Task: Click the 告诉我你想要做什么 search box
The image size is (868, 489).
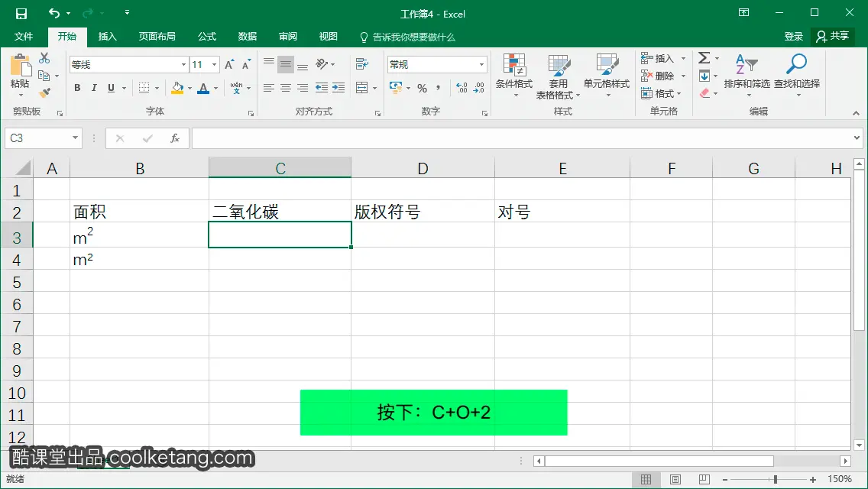Action: coord(407,37)
